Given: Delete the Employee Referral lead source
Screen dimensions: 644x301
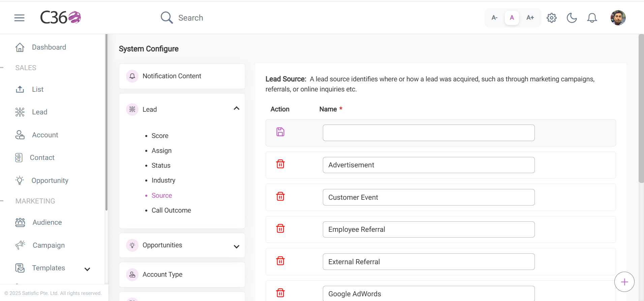Looking at the screenshot, I should pyautogui.click(x=280, y=228).
